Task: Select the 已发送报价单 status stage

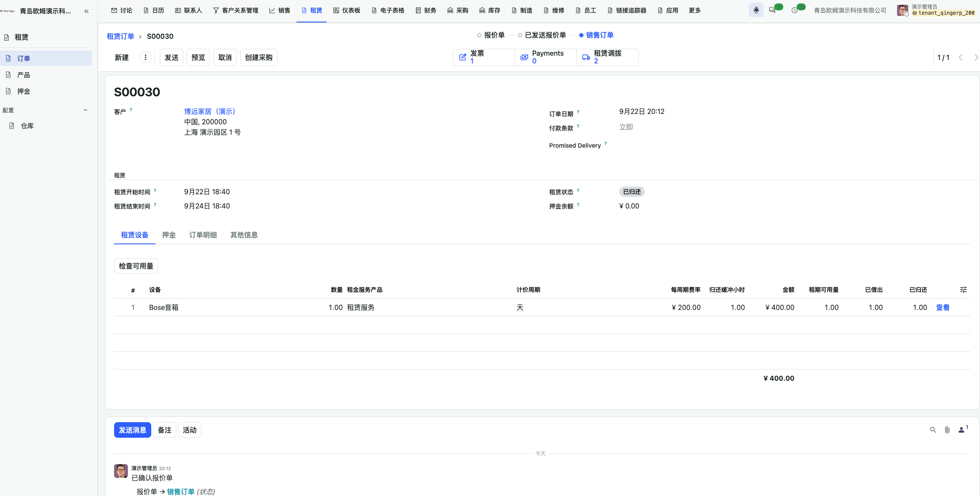Action: 542,35
